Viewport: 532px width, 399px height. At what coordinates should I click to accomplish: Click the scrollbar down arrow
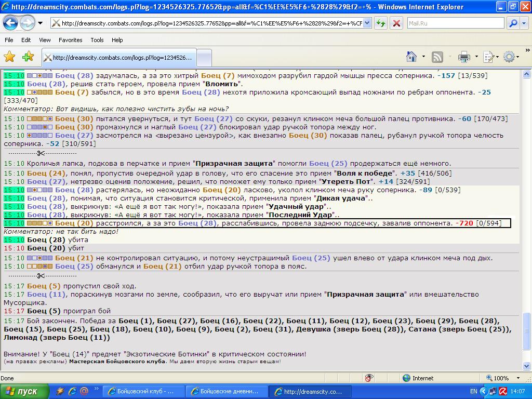(527, 366)
